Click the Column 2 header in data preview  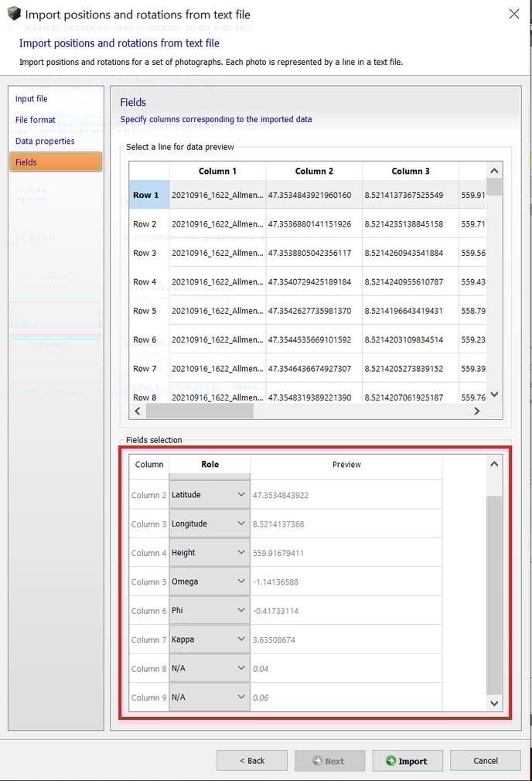coord(314,171)
